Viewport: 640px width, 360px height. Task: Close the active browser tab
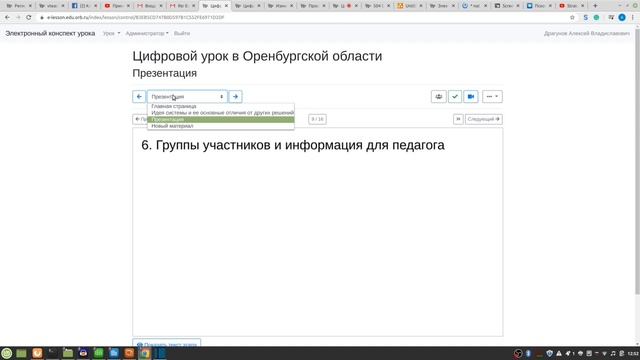[226, 6]
